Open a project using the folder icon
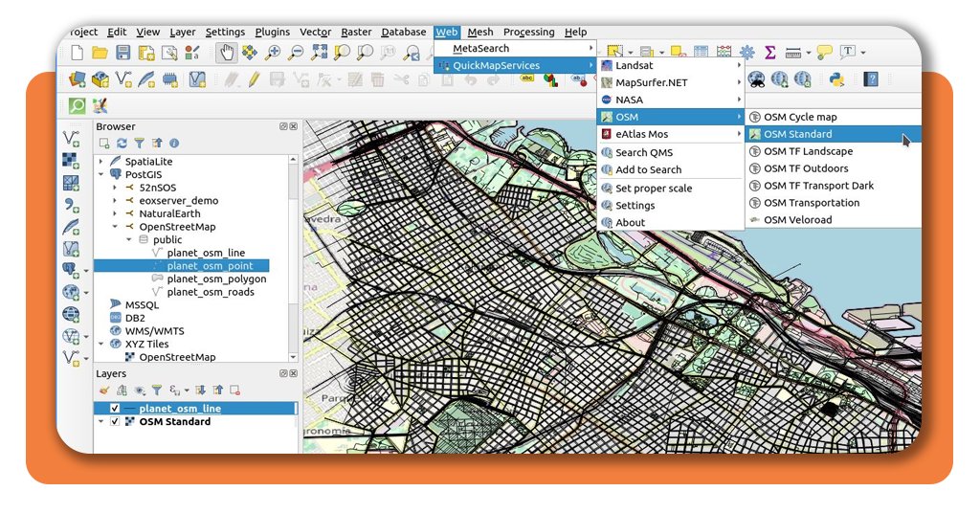Image resolution: width=980 pixels, height=513 pixels. coord(100,53)
